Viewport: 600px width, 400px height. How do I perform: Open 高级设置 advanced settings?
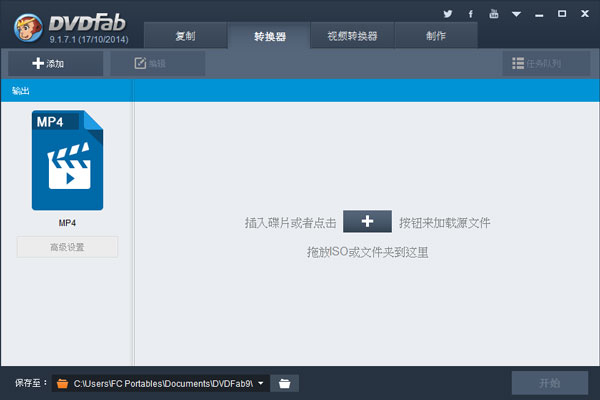[x=67, y=247]
